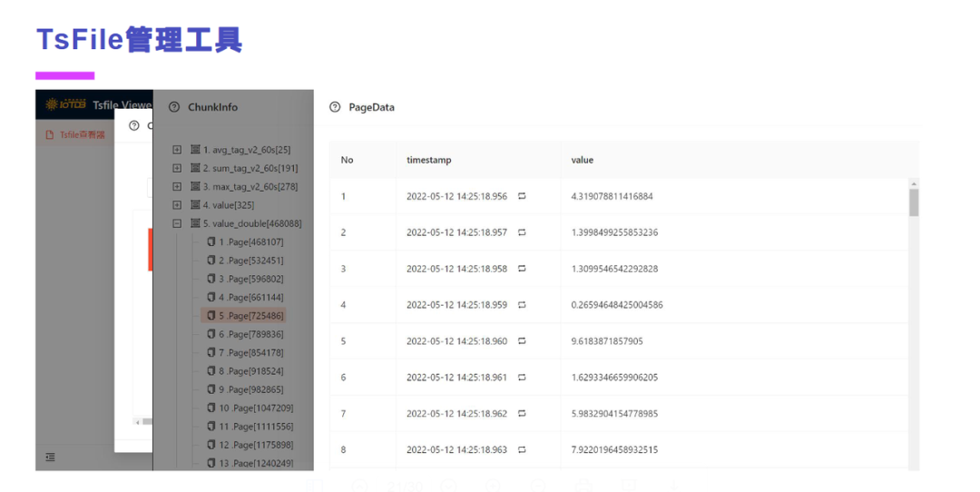
Task: Click value 9.6183871857905
Action: [607, 341]
